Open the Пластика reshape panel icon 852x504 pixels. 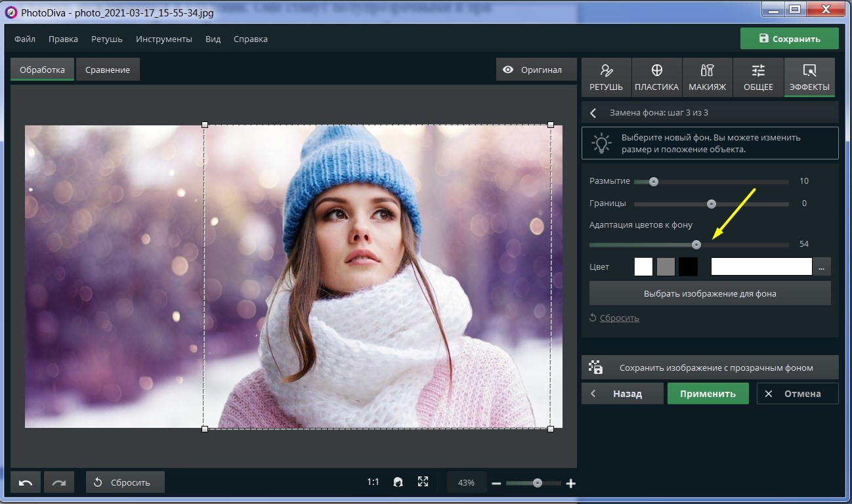[x=656, y=77]
